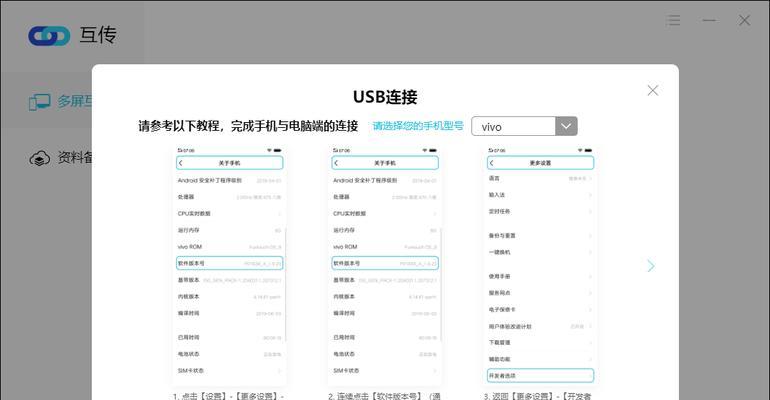Click the third tutorial 更多设置 screenshot
Viewport: 770px width, 400px height.
coord(540,265)
